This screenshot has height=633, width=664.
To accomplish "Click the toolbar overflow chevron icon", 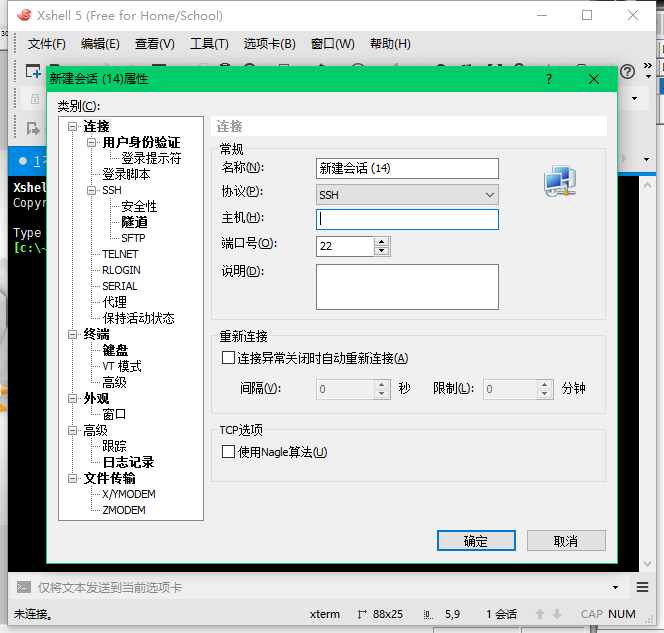I will pos(647,66).
